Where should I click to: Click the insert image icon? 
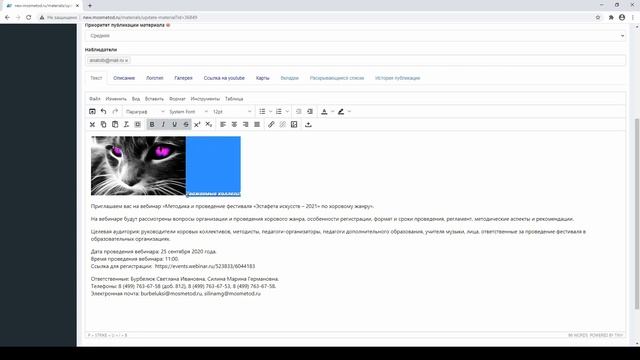(294, 124)
